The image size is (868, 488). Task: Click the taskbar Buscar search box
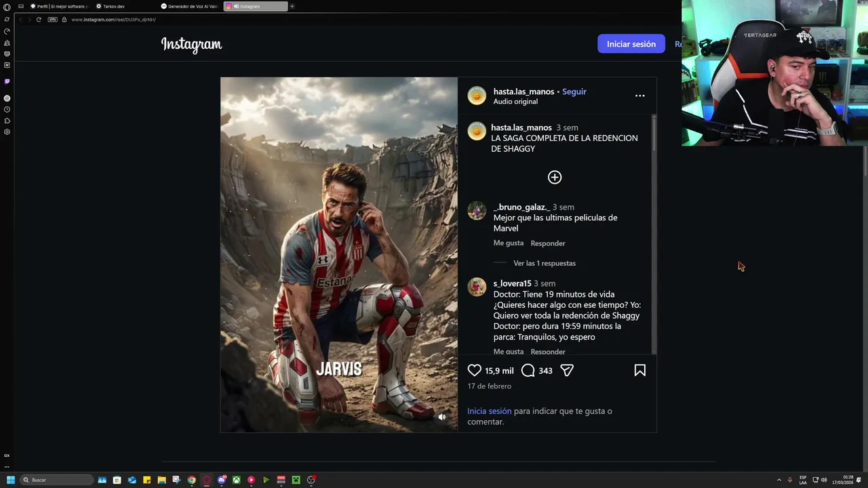click(x=57, y=480)
